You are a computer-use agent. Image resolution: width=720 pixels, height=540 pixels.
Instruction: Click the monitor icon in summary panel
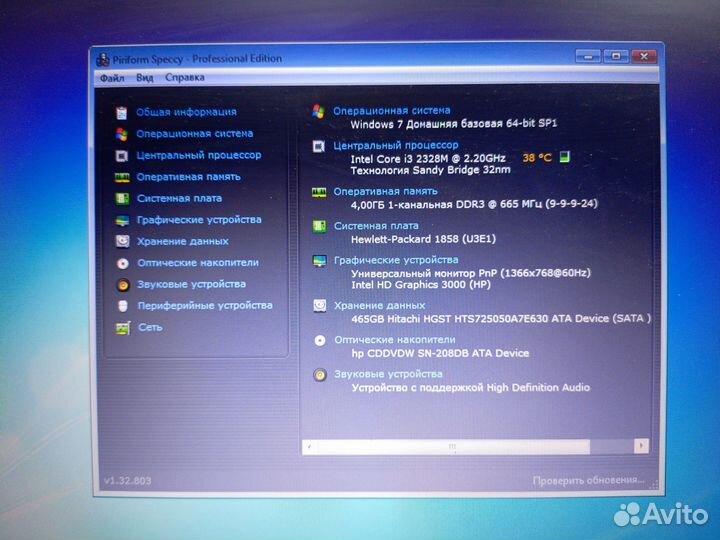(320, 261)
